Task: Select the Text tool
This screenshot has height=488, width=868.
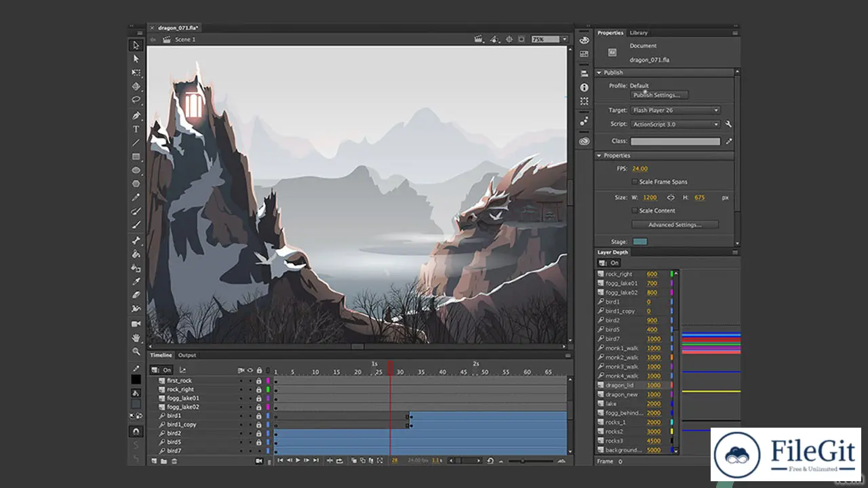Action: point(136,129)
